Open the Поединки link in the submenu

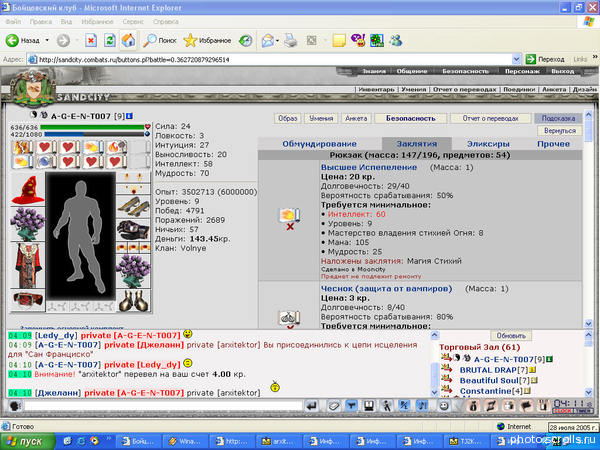[x=519, y=89]
